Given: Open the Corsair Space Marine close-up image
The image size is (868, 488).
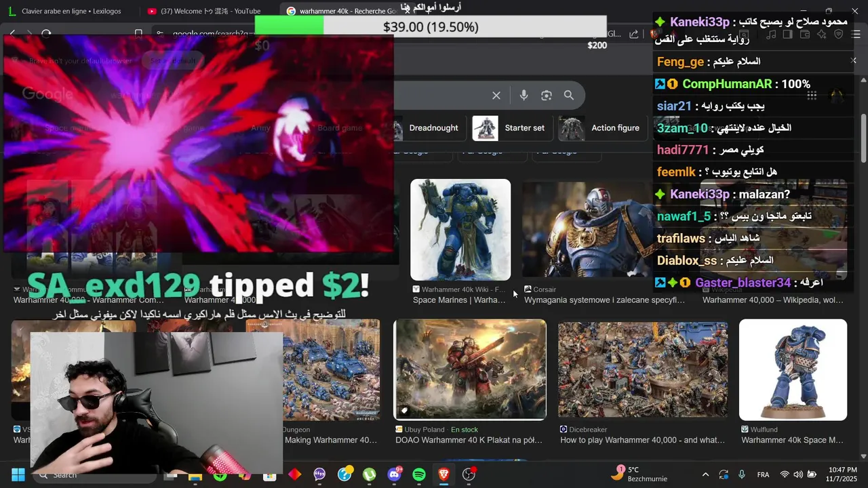Looking at the screenshot, I should [587, 230].
